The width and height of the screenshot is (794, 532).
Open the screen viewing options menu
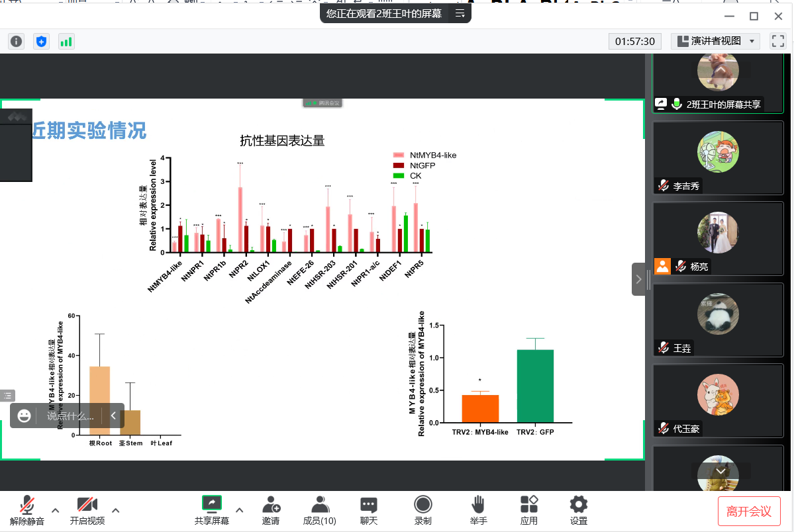coord(460,13)
